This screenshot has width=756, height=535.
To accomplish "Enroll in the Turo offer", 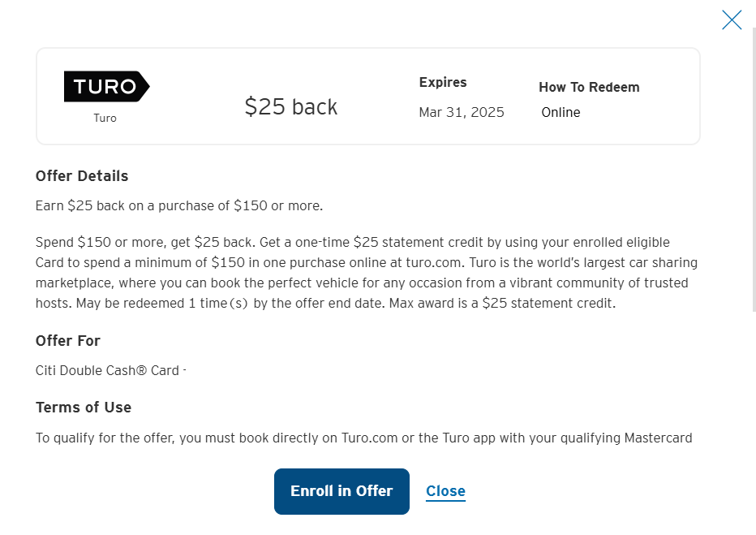I will coord(341,491).
